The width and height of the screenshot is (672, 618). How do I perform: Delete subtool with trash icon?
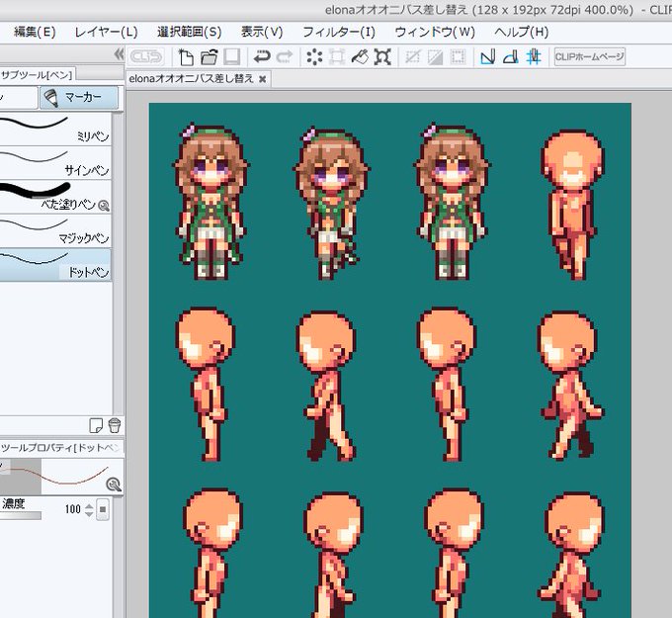point(115,425)
